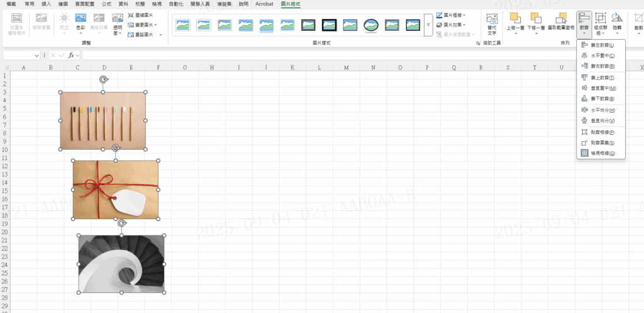Expand the picture styles gallery
Image resolution: width=644 pixels, height=313 pixels.
(x=428, y=25)
